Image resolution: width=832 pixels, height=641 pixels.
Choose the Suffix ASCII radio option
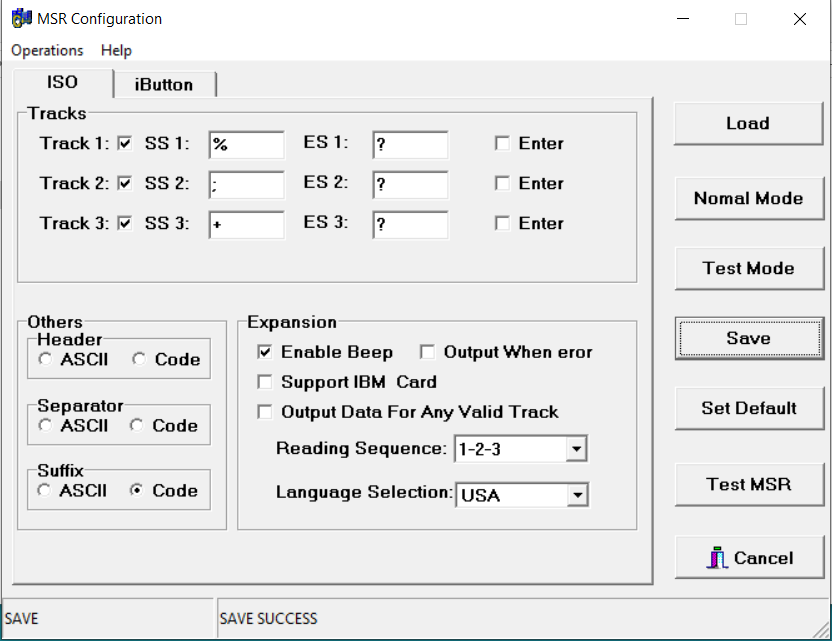click(x=45, y=491)
